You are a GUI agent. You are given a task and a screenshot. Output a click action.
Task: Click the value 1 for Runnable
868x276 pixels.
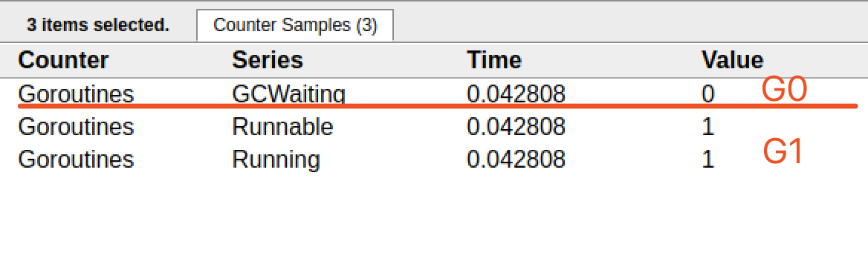tap(708, 127)
